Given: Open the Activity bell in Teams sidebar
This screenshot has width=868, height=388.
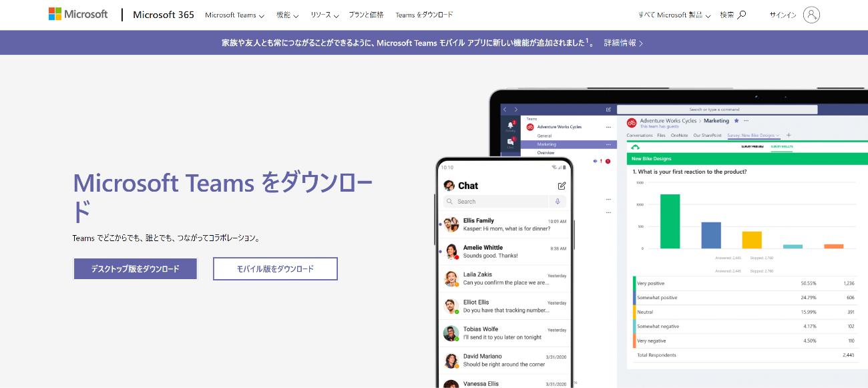Looking at the screenshot, I should coord(511,126).
